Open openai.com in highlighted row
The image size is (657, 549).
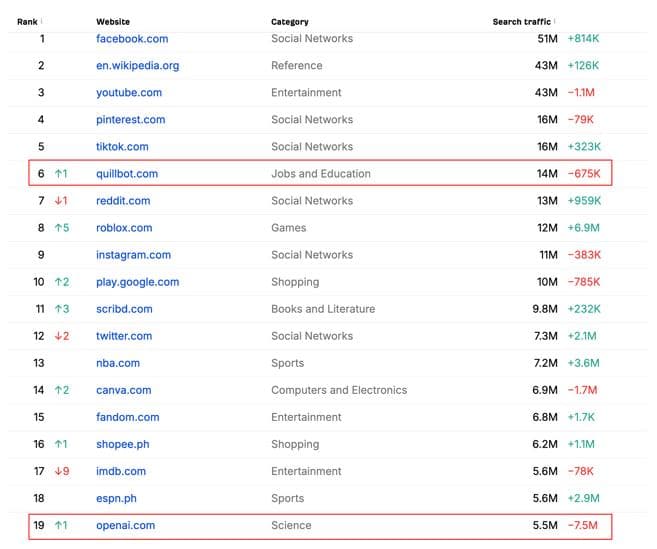(126, 525)
